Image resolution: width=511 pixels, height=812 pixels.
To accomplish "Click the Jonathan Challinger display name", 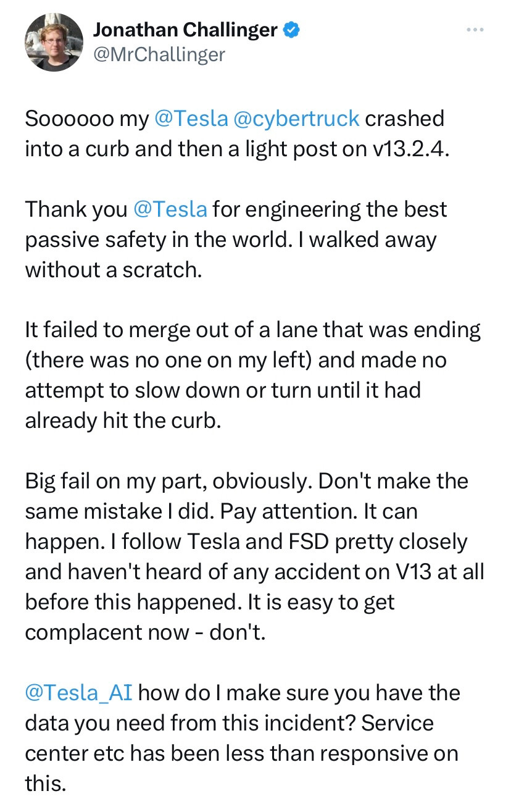I will (x=185, y=28).
